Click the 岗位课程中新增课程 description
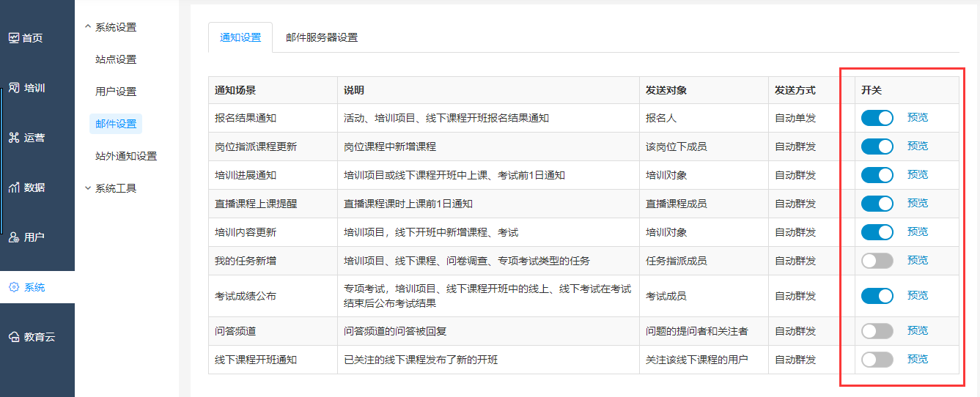This screenshot has height=397, width=980. tap(390, 146)
